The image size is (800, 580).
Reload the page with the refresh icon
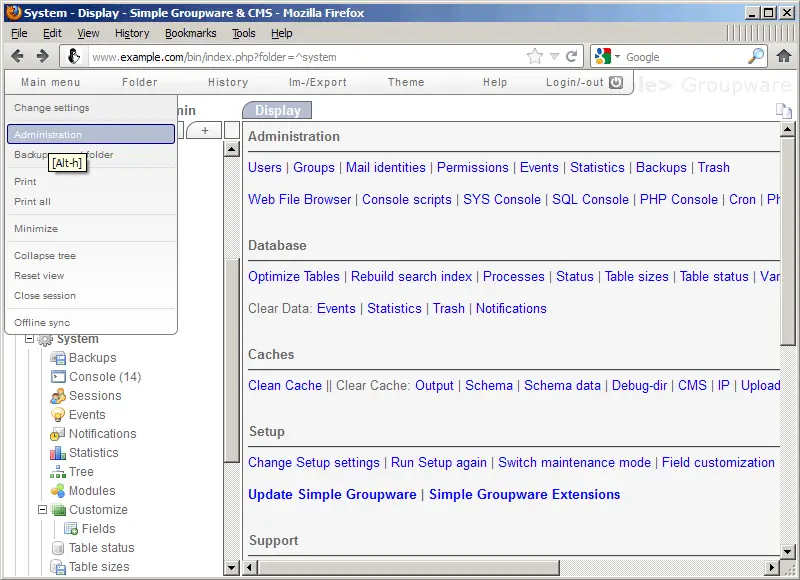click(571, 56)
